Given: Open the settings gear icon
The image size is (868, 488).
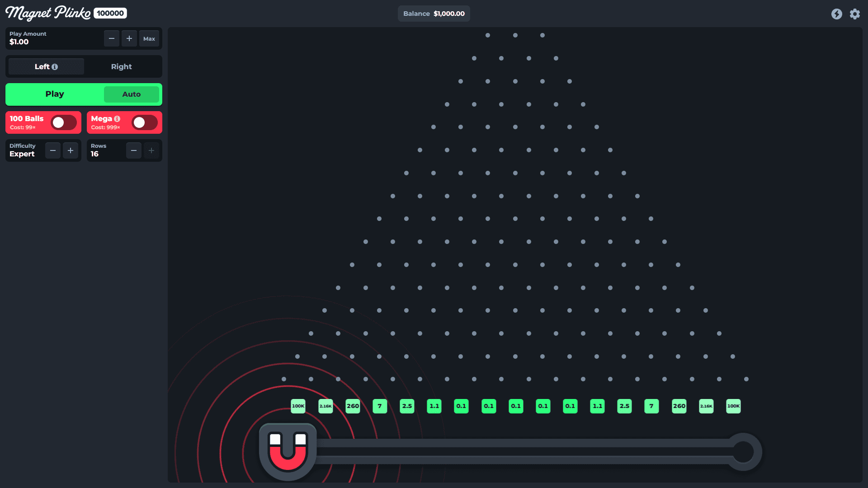Looking at the screenshot, I should (x=855, y=14).
